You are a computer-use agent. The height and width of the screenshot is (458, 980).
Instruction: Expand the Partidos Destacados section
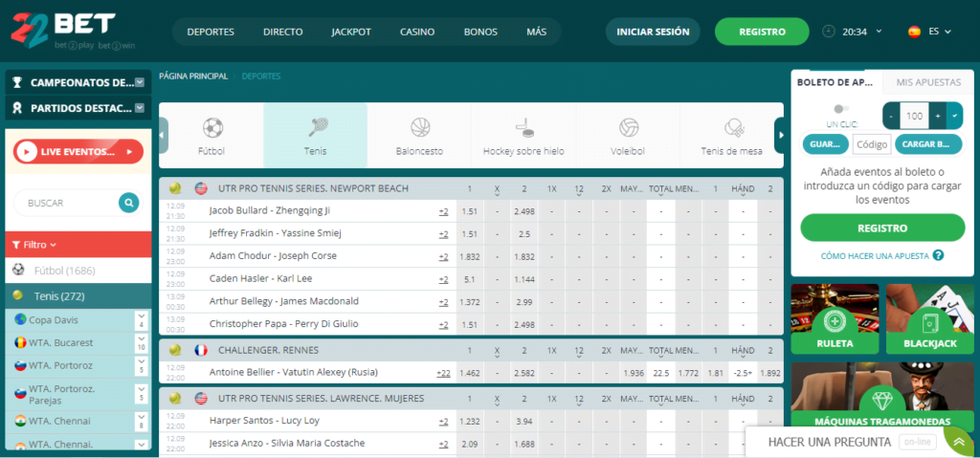coord(140,108)
